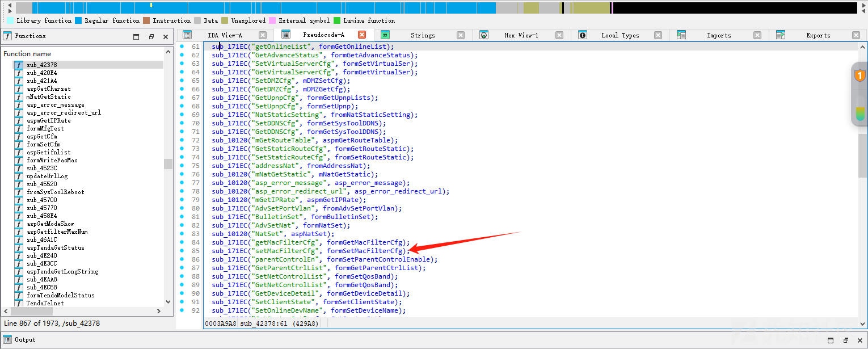The width and height of the screenshot is (868, 349).
Task: Click the Local Types tab icon
Action: coord(583,35)
